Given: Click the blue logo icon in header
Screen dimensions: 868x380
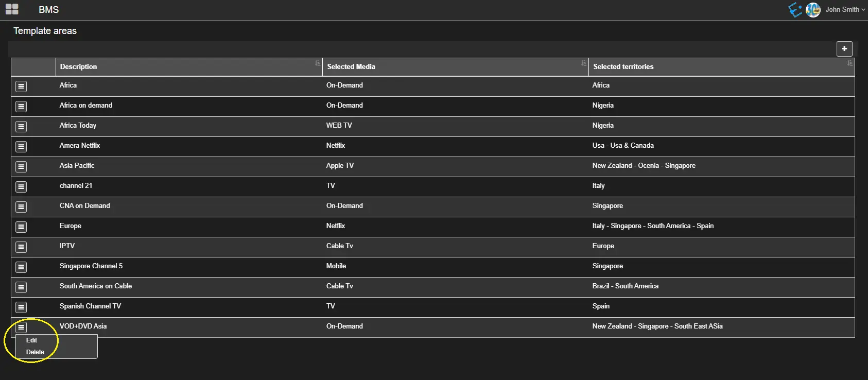Looking at the screenshot, I should point(795,10).
